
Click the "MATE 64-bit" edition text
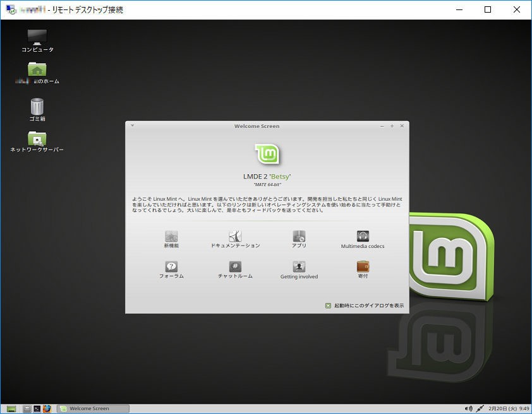tap(267, 185)
